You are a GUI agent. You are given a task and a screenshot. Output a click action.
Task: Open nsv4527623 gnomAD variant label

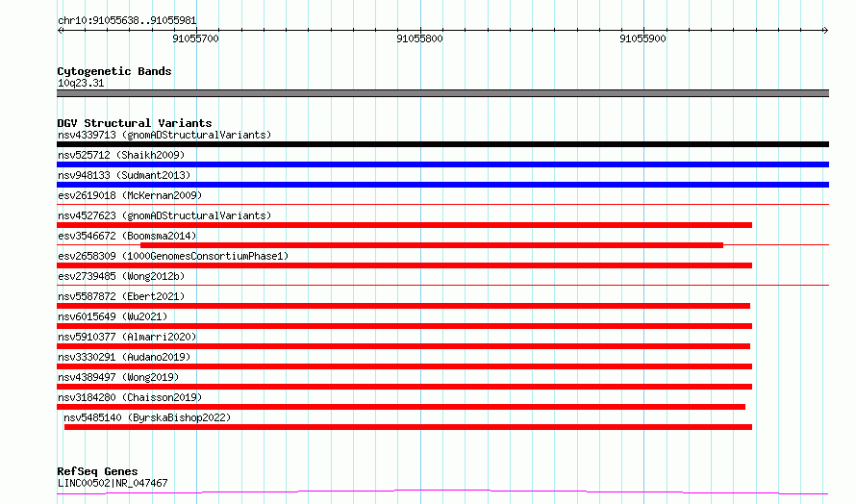point(164,215)
